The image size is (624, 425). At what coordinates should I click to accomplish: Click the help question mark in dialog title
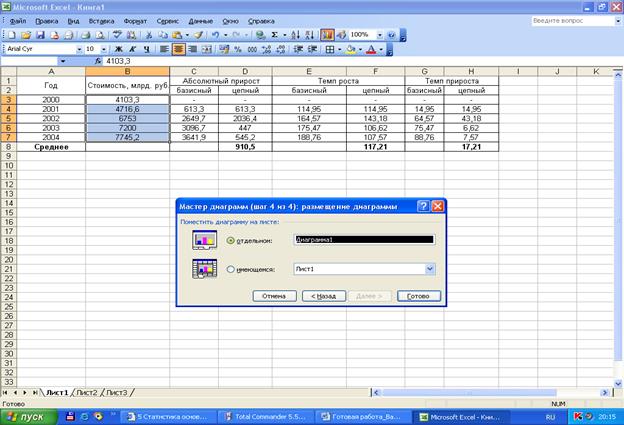[x=423, y=205]
